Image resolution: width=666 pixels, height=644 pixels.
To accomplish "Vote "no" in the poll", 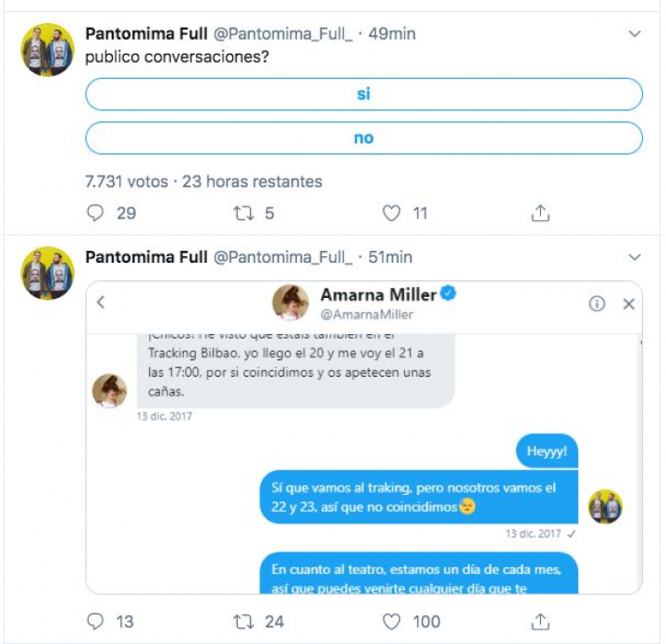I will click(x=364, y=138).
